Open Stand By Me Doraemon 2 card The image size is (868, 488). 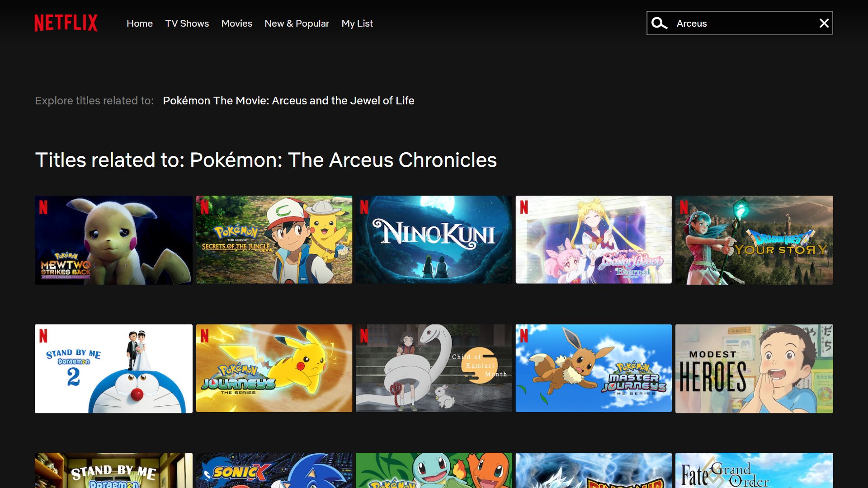pos(113,368)
